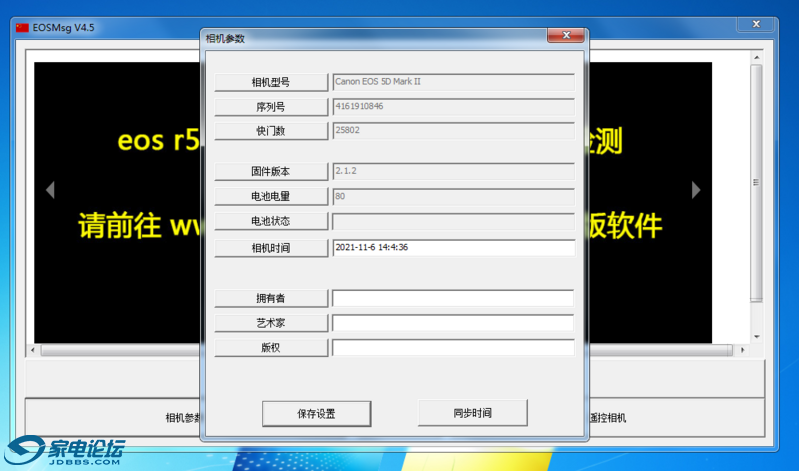Click the vertical scrollbar up arrow in EOSMsg
The height and width of the screenshot is (471, 799).
pyautogui.click(x=757, y=58)
